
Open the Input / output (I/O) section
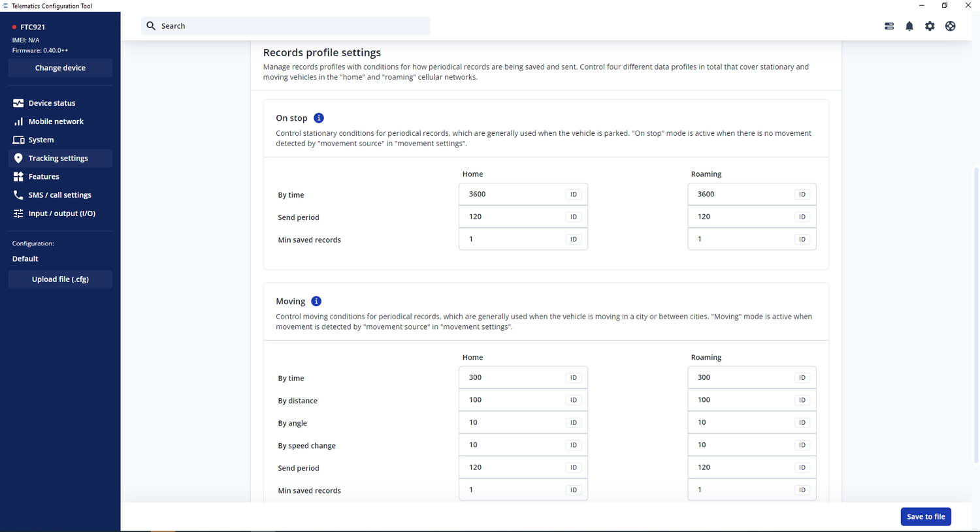point(61,213)
